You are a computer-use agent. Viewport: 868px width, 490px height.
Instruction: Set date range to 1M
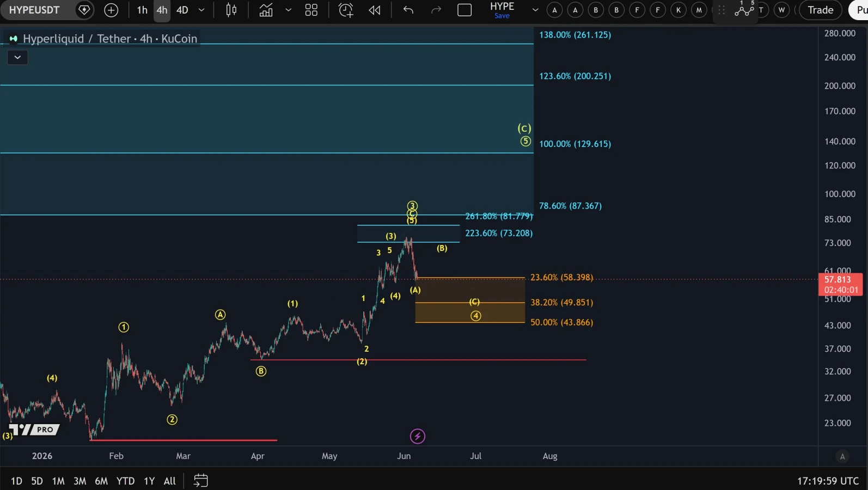point(58,481)
